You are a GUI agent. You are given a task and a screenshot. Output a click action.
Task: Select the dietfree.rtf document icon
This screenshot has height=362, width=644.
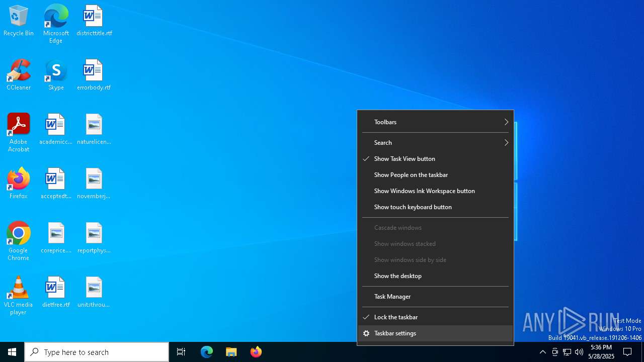pyautogui.click(x=56, y=292)
